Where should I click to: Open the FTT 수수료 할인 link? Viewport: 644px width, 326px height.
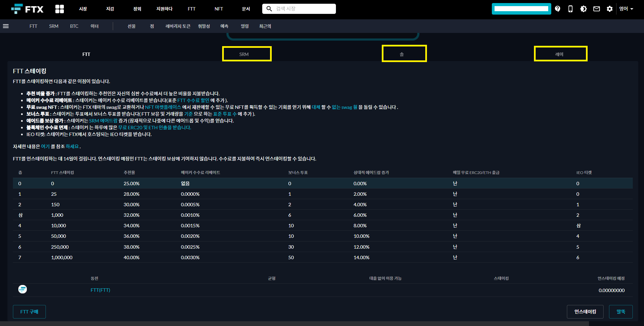click(x=193, y=100)
